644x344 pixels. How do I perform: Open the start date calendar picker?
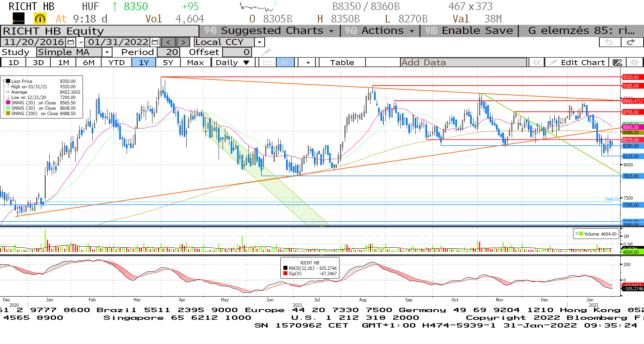point(71,42)
